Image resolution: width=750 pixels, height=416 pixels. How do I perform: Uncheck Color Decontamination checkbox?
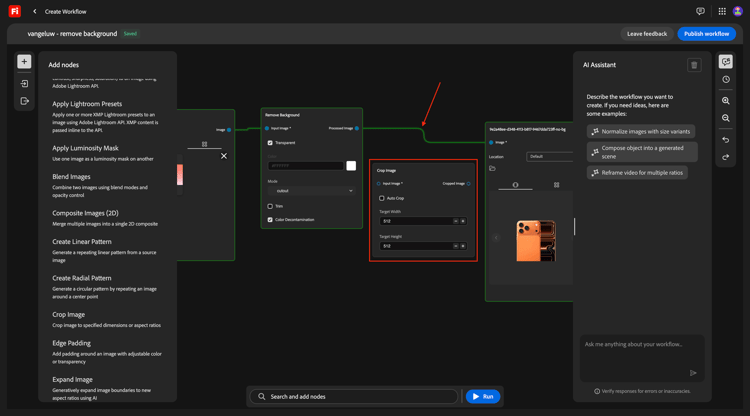(x=270, y=219)
